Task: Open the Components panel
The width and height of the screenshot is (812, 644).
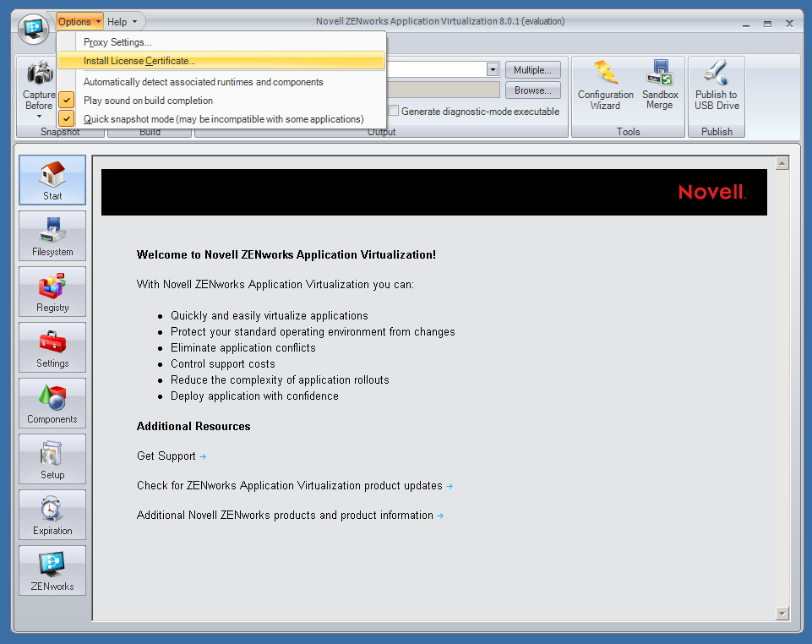Action: point(52,403)
